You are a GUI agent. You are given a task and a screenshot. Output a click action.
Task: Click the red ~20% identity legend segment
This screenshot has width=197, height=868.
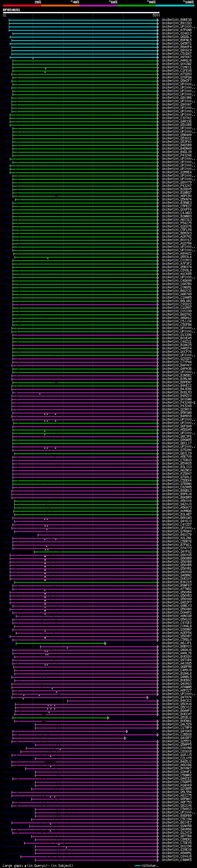click(22, 6)
